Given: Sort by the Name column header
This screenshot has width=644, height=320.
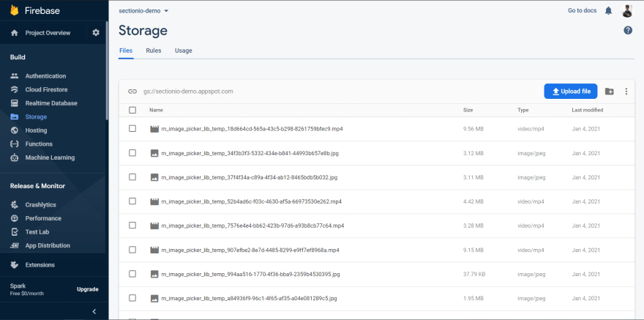Looking at the screenshot, I should (156, 110).
